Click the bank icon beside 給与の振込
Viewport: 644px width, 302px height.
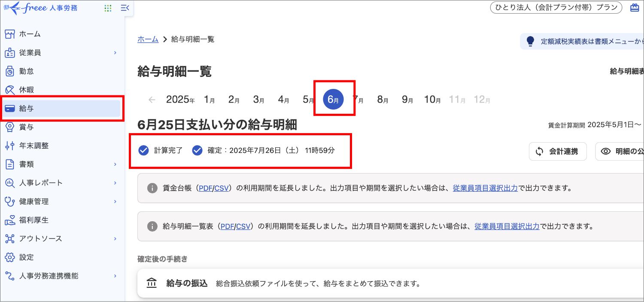point(152,283)
